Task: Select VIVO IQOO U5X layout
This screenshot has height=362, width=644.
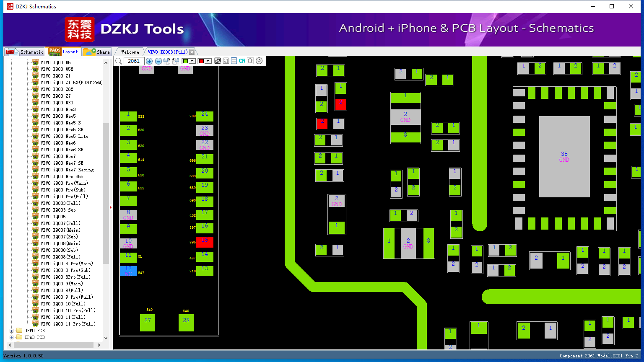Action: [57, 69]
